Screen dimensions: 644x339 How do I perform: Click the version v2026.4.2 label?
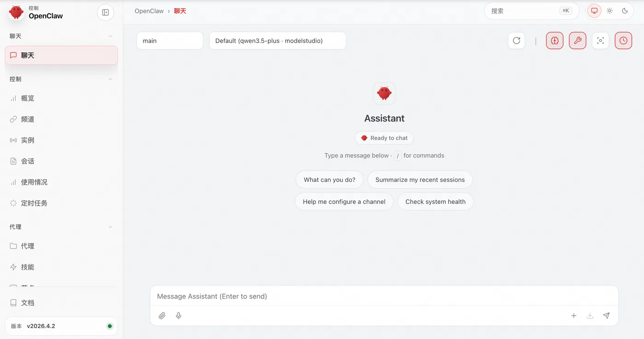click(x=41, y=326)
